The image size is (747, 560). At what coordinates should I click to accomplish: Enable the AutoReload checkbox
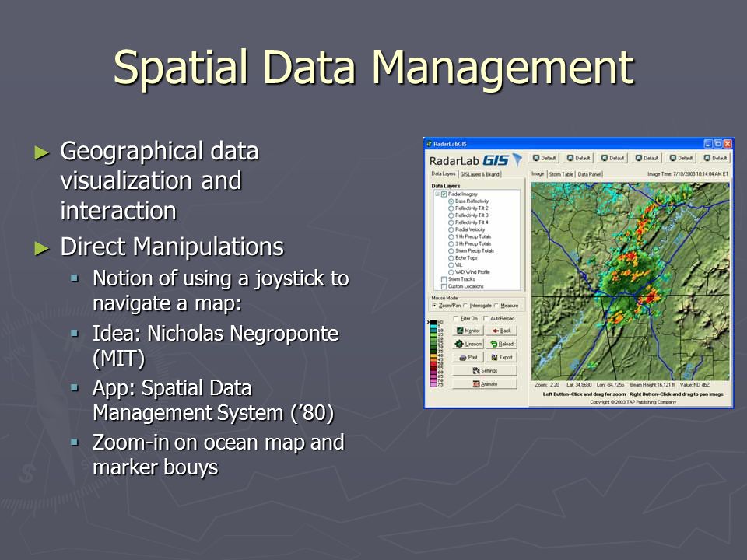[486, 319]
